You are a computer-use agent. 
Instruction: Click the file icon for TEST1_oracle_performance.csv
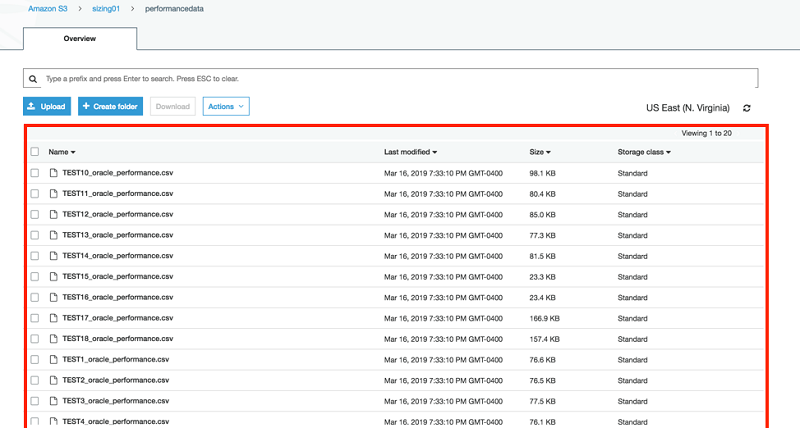point(53,359)
